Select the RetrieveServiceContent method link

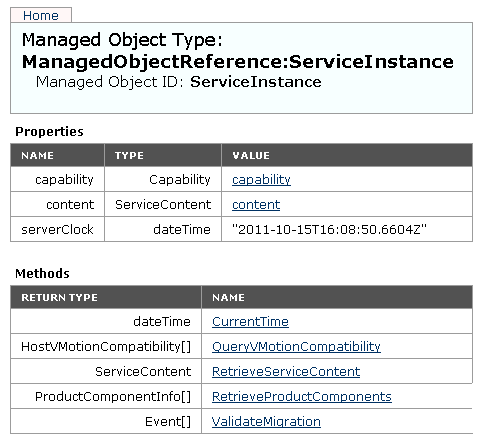pyautogui.click(x=286, y=371)
